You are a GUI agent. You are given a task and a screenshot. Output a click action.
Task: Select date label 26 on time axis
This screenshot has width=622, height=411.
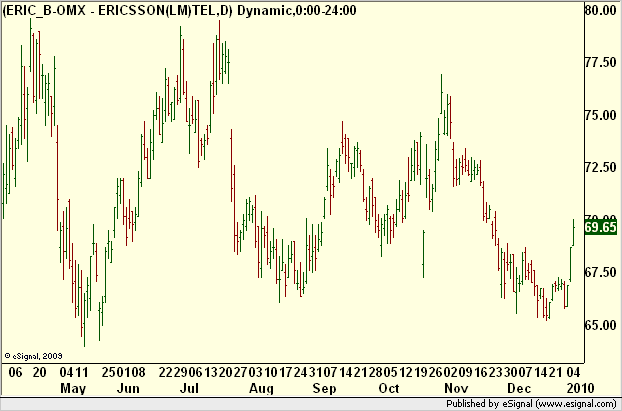(x=436, y=372)
